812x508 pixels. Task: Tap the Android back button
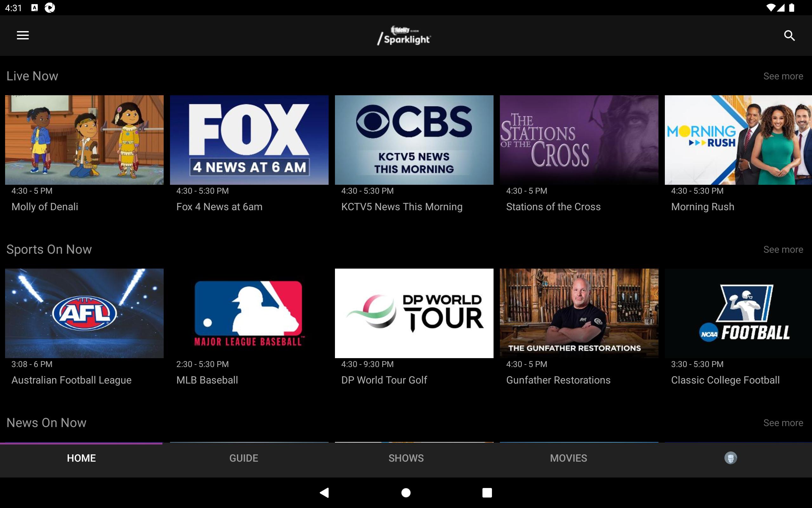324,492
